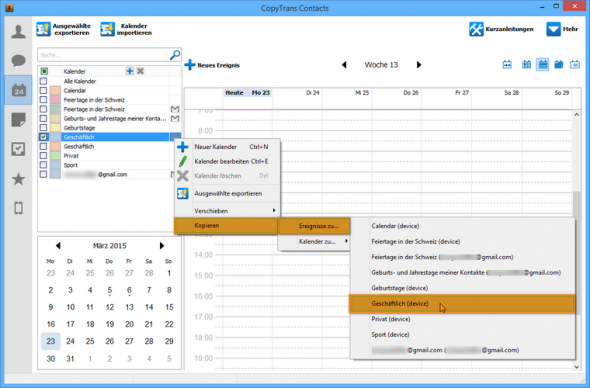Click the search magnifier icon
This screenshot has height=388, width=590.
(x=175, y=55)
